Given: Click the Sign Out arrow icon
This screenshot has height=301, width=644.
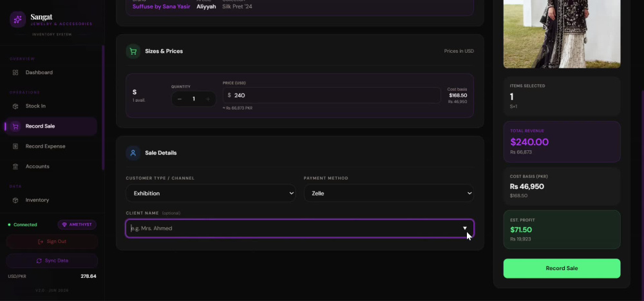Looking at the screenshot, I should point(40,242).
